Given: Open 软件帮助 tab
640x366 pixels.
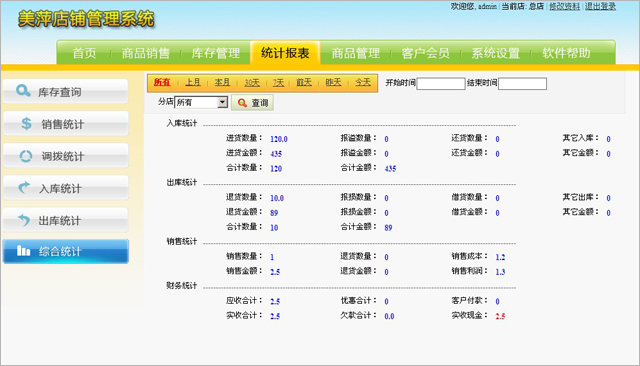Looking at the screenshot, I should (566, 53).
